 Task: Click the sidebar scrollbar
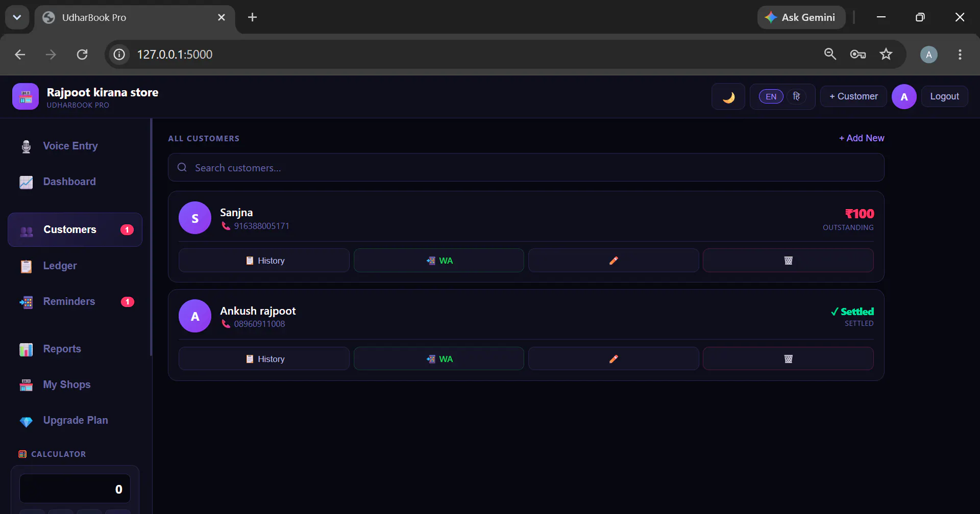151,237
